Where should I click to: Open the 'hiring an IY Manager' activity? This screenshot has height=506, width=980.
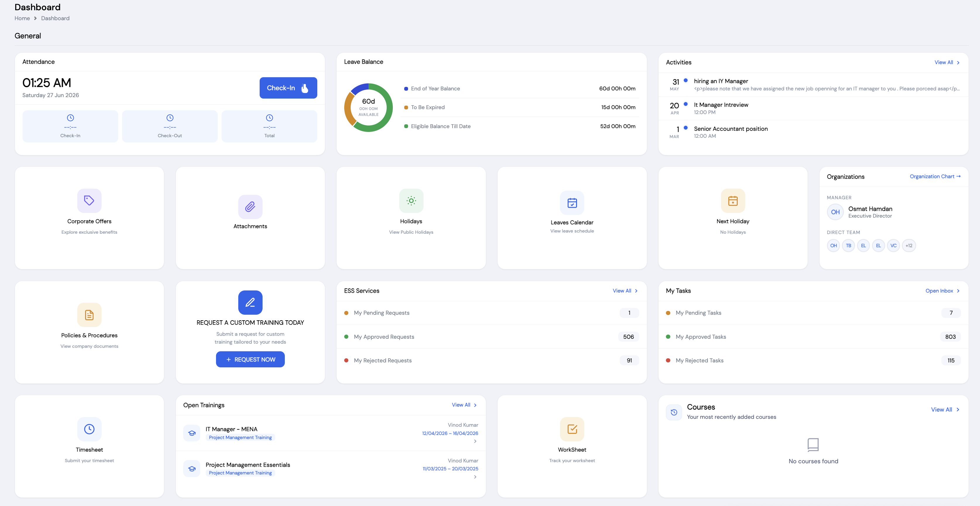pyautogui.click(x=813, y=85)
